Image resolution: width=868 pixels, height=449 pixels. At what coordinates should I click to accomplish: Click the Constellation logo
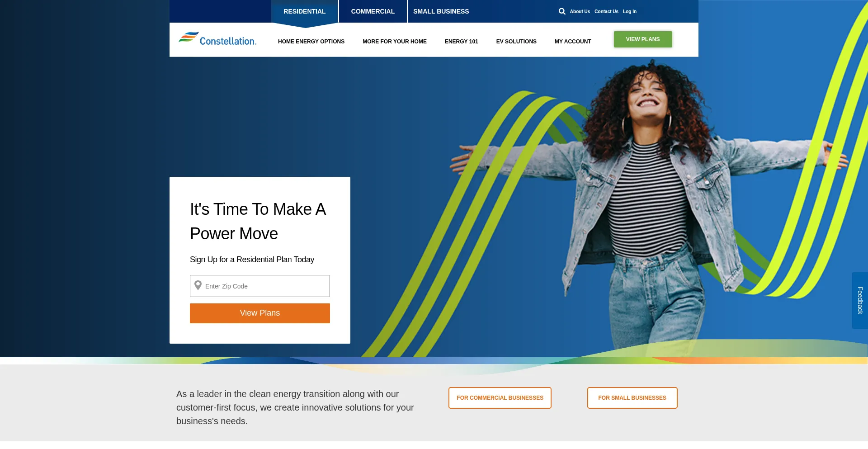coord(217,39)
